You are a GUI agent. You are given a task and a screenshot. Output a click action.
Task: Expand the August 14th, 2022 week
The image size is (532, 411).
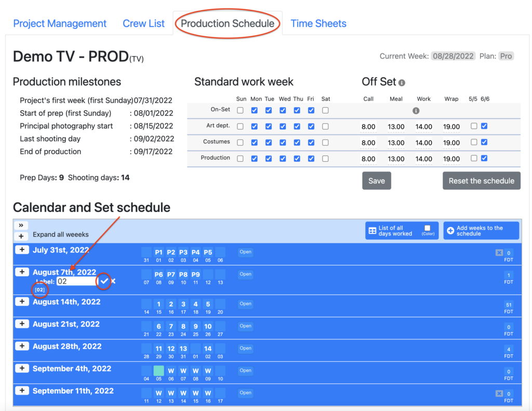(22, 302)
